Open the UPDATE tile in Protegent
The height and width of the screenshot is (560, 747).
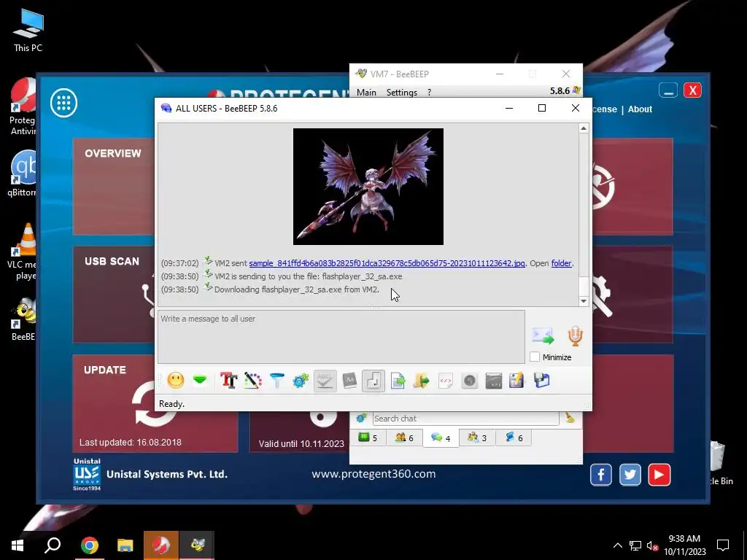155,402
